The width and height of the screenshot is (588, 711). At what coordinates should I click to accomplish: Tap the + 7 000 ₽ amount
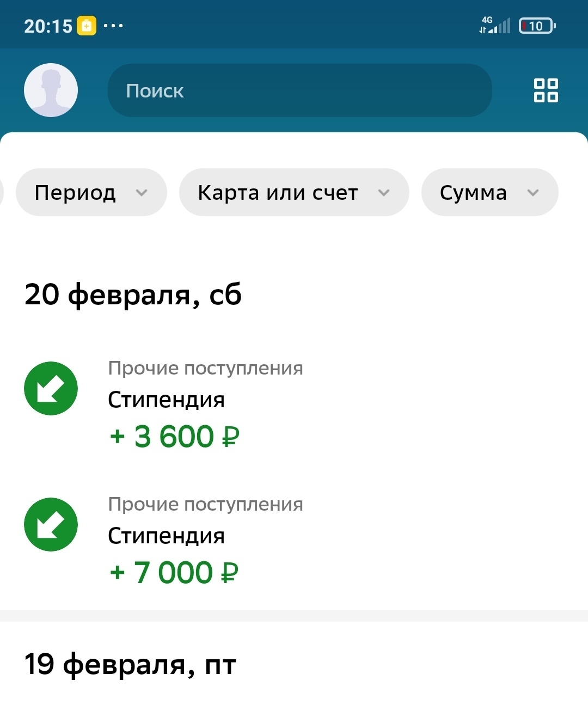pos(174,573)
